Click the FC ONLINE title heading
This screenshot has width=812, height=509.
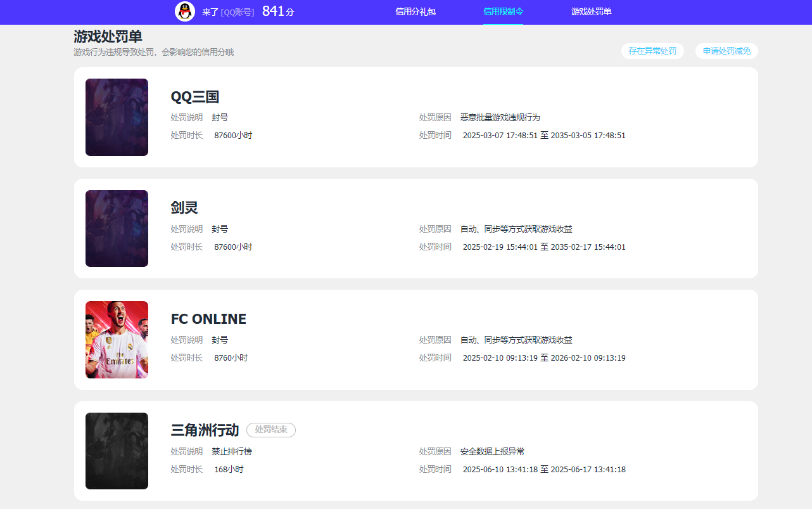(208, 319)
